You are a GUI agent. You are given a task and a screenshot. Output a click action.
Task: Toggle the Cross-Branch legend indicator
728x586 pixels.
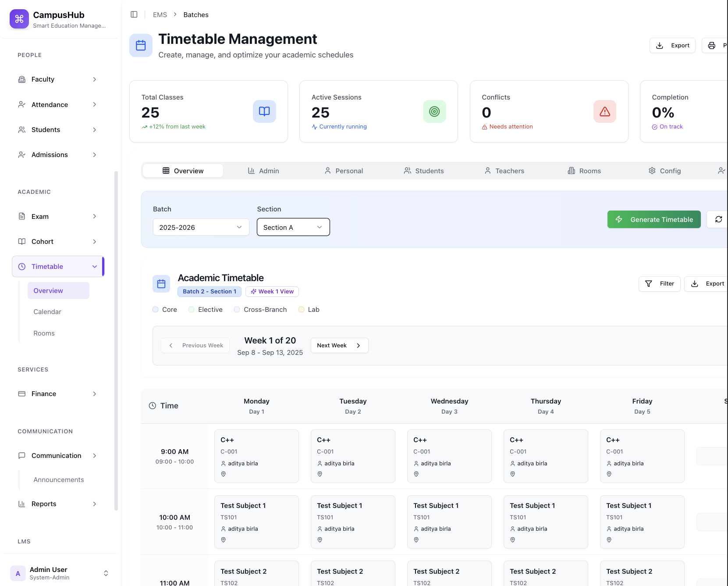click(237, 310)
